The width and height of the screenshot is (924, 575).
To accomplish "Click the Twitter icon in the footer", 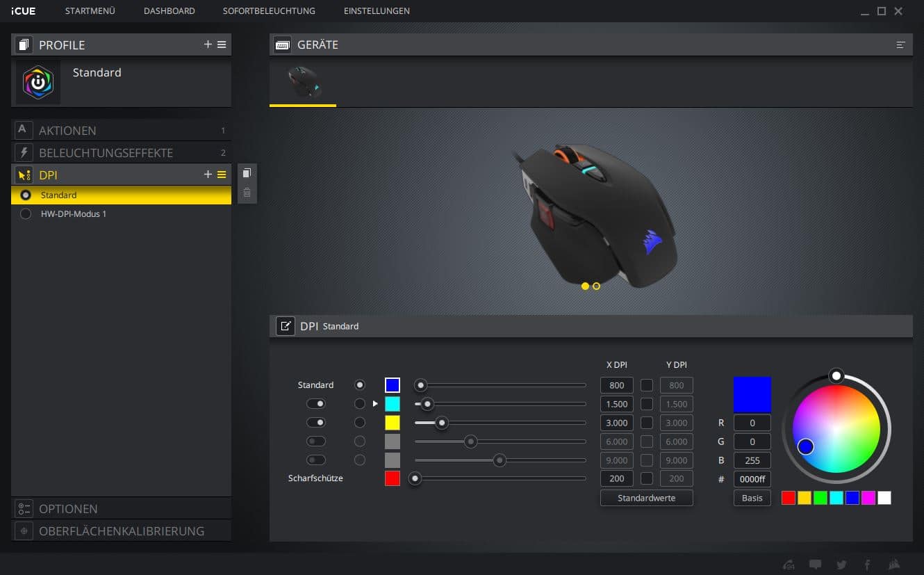I will pyautogui.click(x=841, y=565).
